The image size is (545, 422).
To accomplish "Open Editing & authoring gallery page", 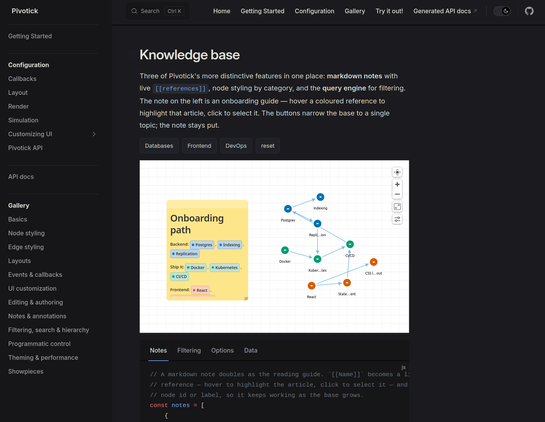I will point(35,302).
